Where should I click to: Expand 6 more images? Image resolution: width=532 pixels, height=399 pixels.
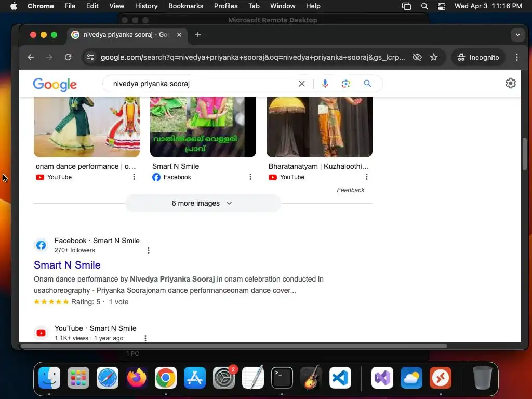tap(203, 203)
